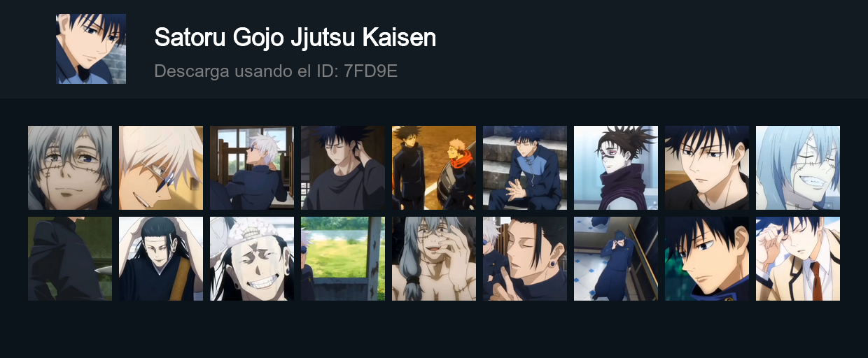868x358 pixels.
Task: Select sticker showing dark jacket from behind
Action: (70, 259)
